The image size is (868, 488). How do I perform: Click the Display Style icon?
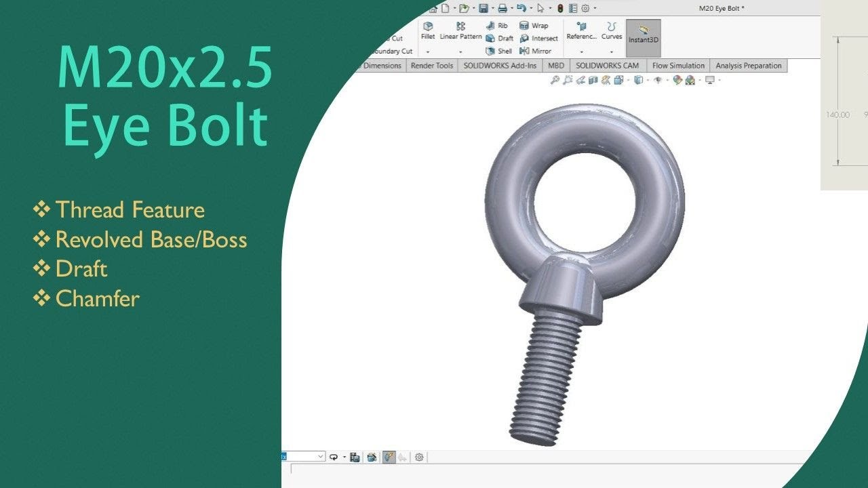click(x=638, y=80)
